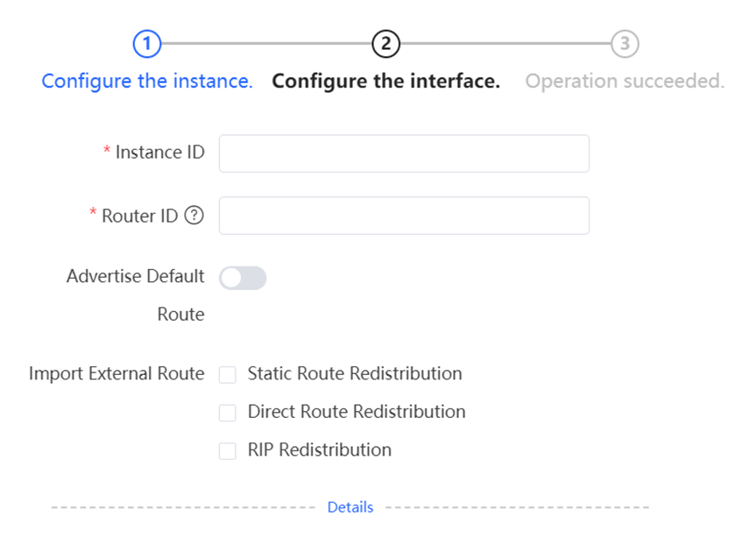The image size is (756, 538).
Task: Click the step 3 circle icon
Action: 625,44
